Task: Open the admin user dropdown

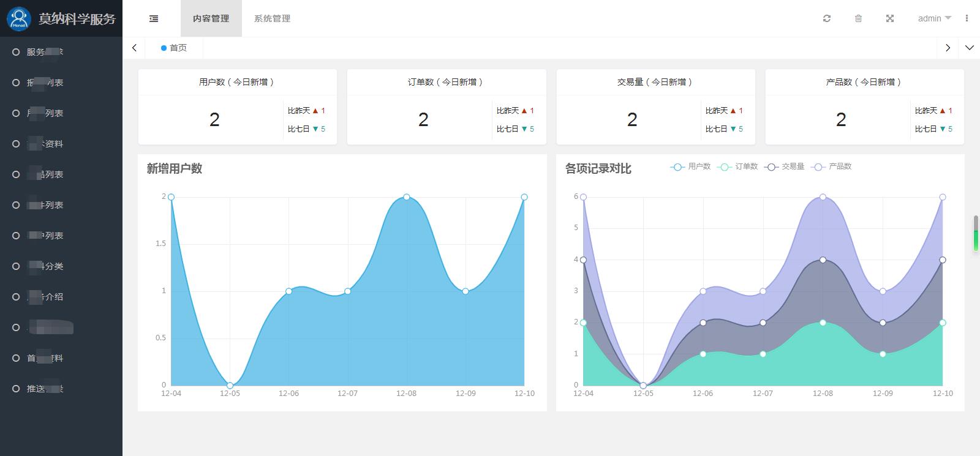Action: click(x=934, y=18)
